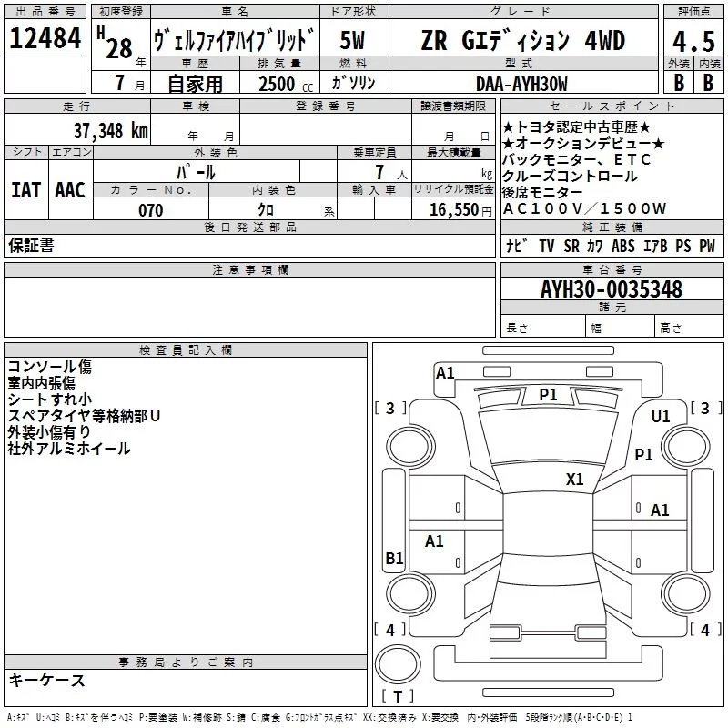This screenshot has height=728, width=728.
Task: Click the mileage value 37,348 km
Action: (x=111, y=131)
